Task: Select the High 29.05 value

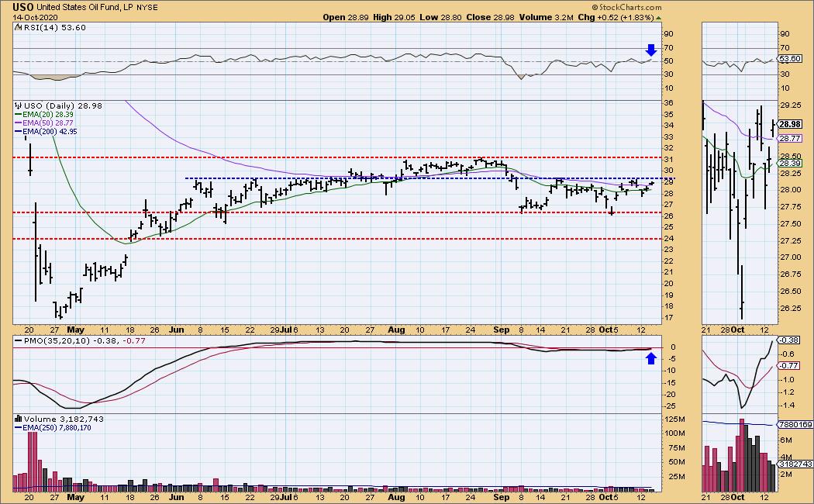Action: click(395, 17)
